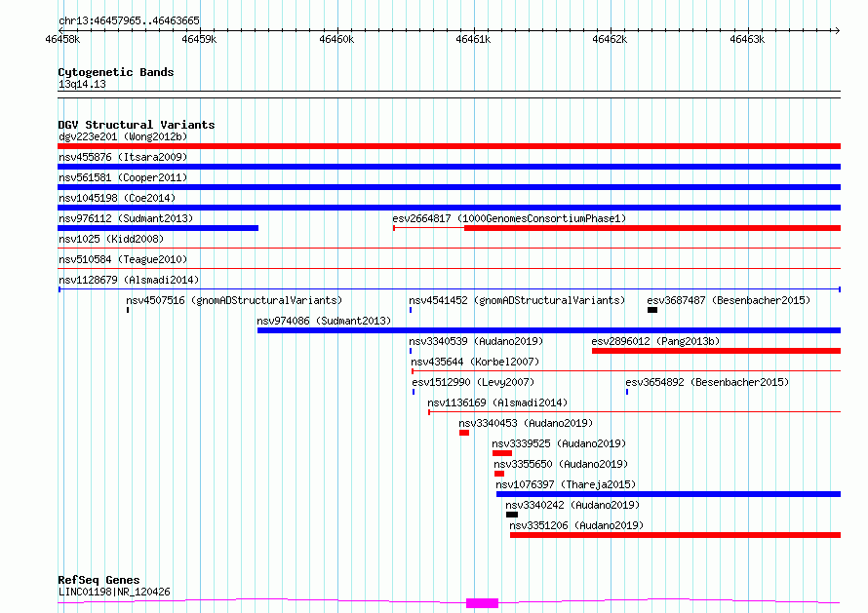Screen dimensions: 868x613
Task: Click the chr13:46457965..46463665 coordinates label
Action: coord(129,20)
